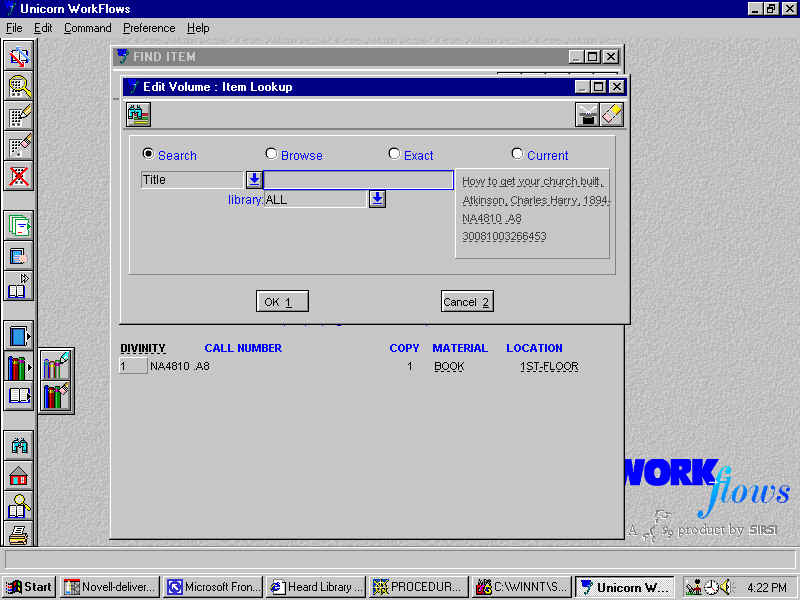Click the LOCATION column header
The image size is (800, 600).
coord(534,348)
